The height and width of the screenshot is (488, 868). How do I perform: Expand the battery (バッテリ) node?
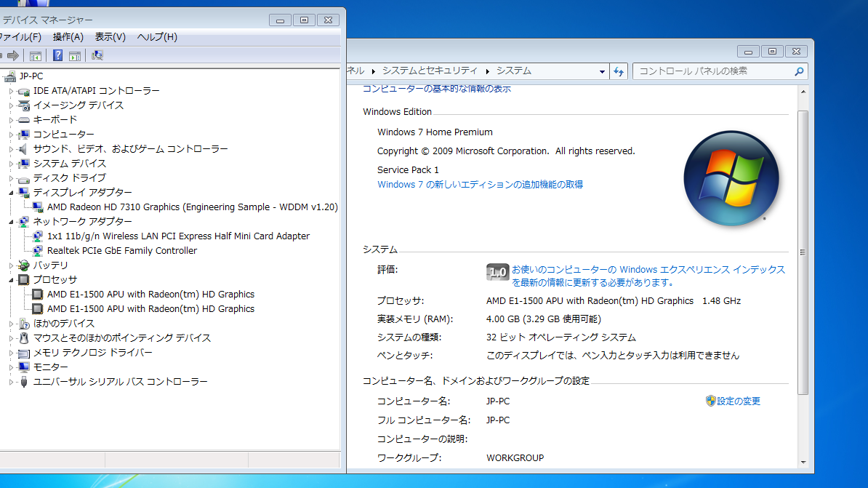pyautogui.click(x=11, y=265)
